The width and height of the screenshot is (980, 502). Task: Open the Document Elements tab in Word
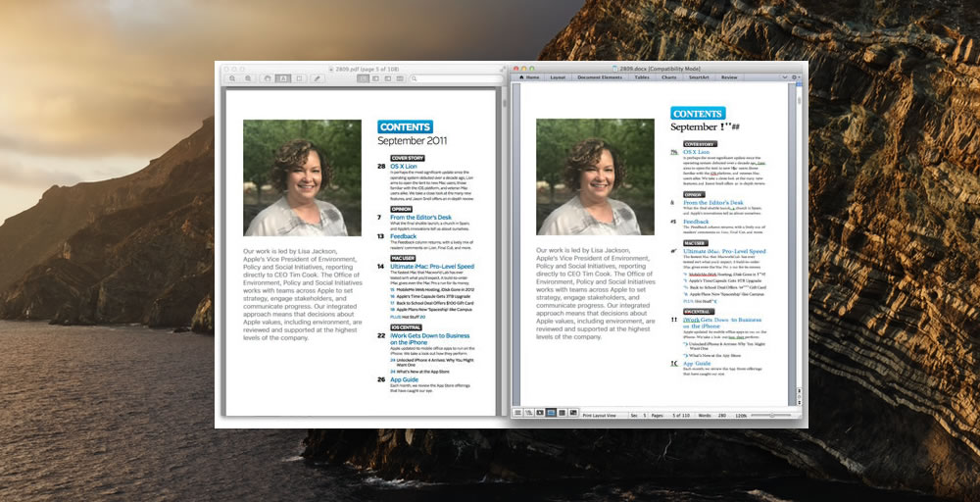click(600, 77)
